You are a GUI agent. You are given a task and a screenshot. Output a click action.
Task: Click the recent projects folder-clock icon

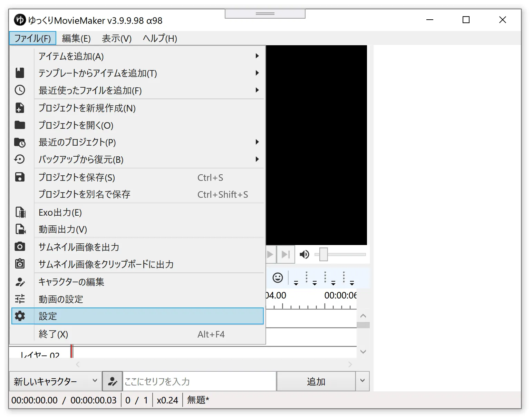pyautogui.click(x=20, y=142)
